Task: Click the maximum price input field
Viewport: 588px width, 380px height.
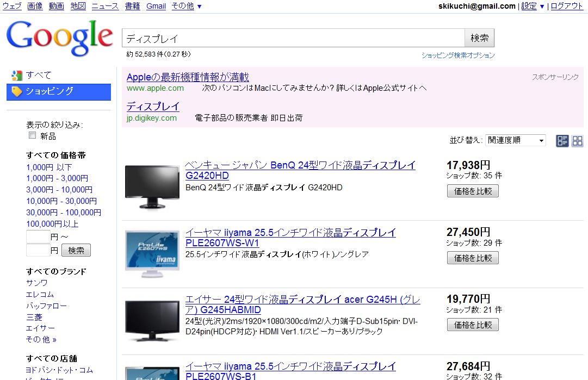Action: click(38, 250)
